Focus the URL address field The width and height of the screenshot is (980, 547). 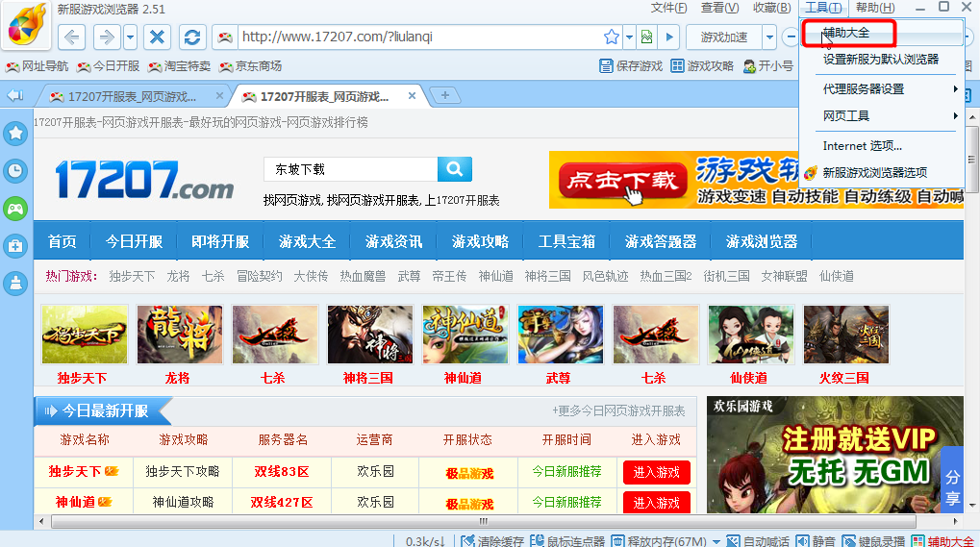click(418, 37)
